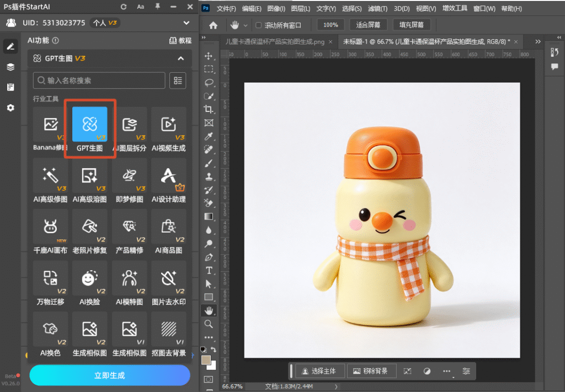Select the Eraser tool
The width and height of the screenshot is (565, 392).
[x=209, y=203]
